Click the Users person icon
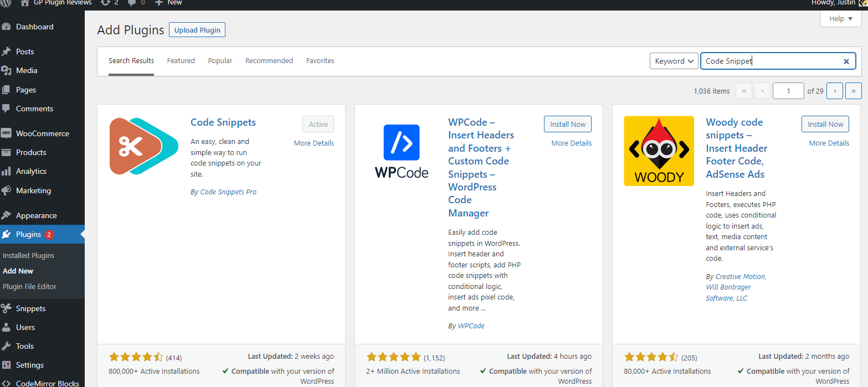 coord(7,327)
